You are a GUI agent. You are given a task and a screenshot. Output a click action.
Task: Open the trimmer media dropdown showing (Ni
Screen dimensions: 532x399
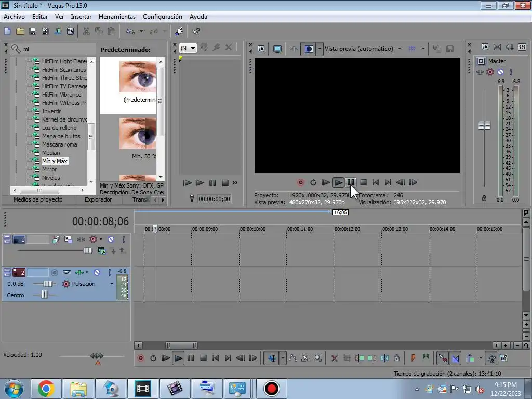(x=188, y=48)
